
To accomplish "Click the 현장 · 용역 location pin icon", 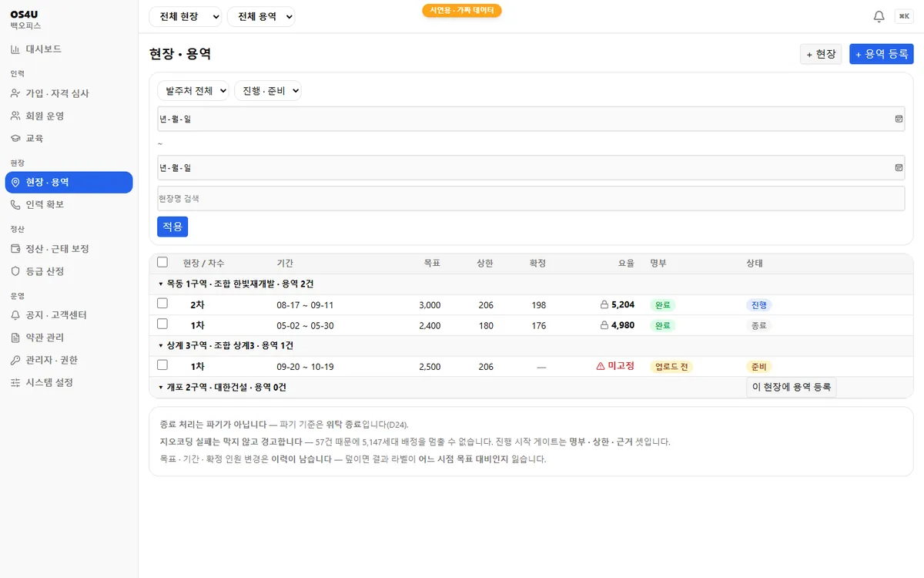I will [x=15, y=182].
